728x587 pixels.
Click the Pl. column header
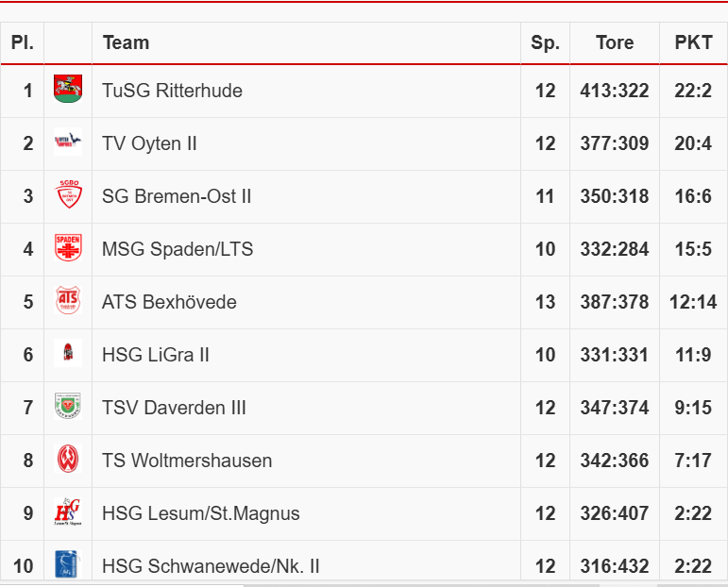pyautogui.click(x=23, y=42)
